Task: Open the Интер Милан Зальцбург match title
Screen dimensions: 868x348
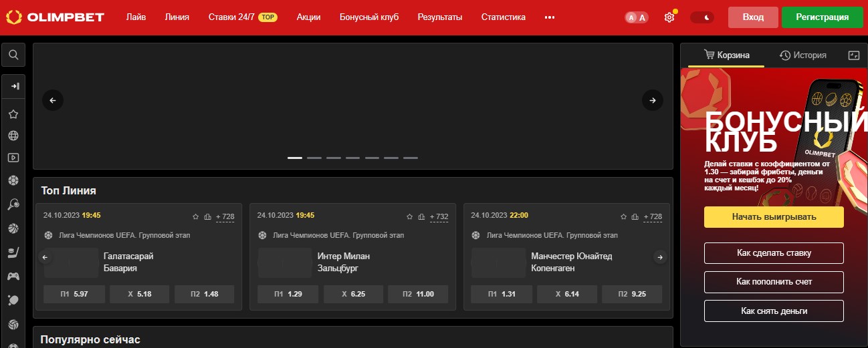Action: (x=344, y=263)
